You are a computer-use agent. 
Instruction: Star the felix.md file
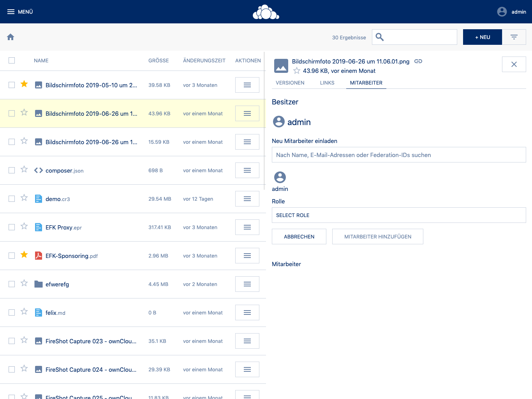[x=24, y=312]
